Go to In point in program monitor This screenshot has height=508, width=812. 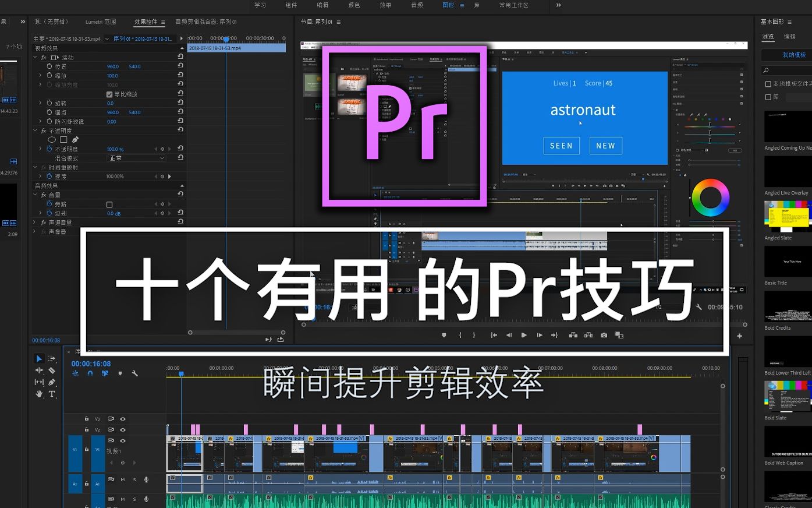pos(494,335)
